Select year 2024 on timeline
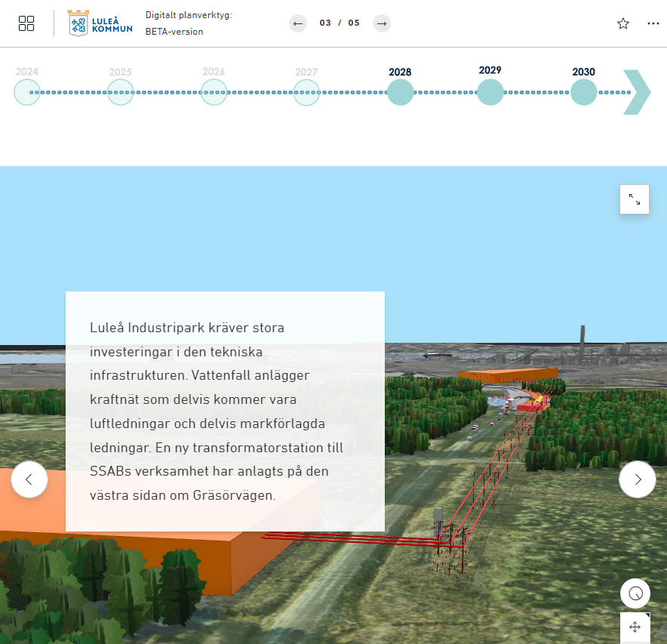The width and height of the screenshot is (667, 644). (x=27, y=92)
